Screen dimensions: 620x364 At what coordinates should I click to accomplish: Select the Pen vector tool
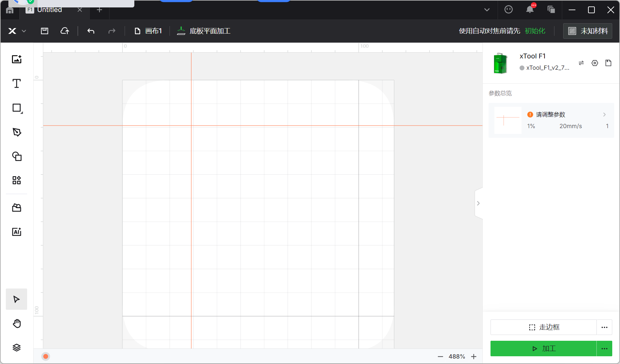tap(16, 132)
